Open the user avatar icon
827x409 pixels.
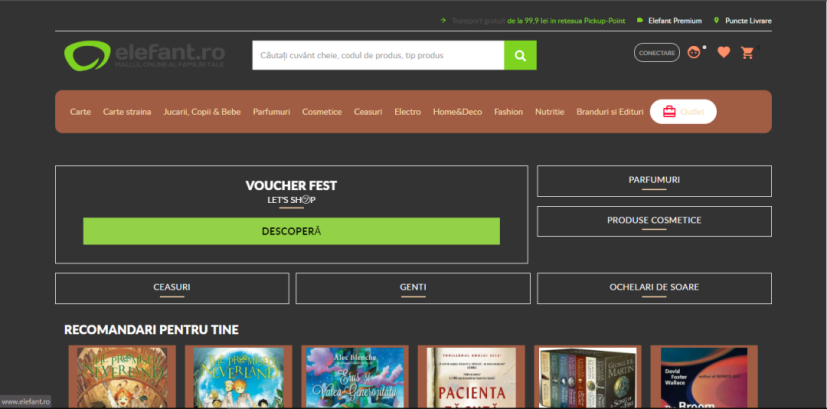click(694, 52)
